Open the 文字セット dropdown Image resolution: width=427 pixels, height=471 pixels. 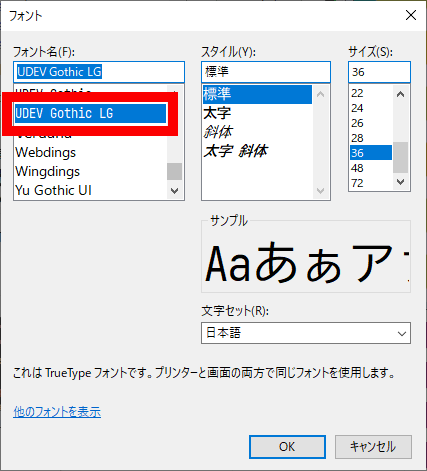306,333
